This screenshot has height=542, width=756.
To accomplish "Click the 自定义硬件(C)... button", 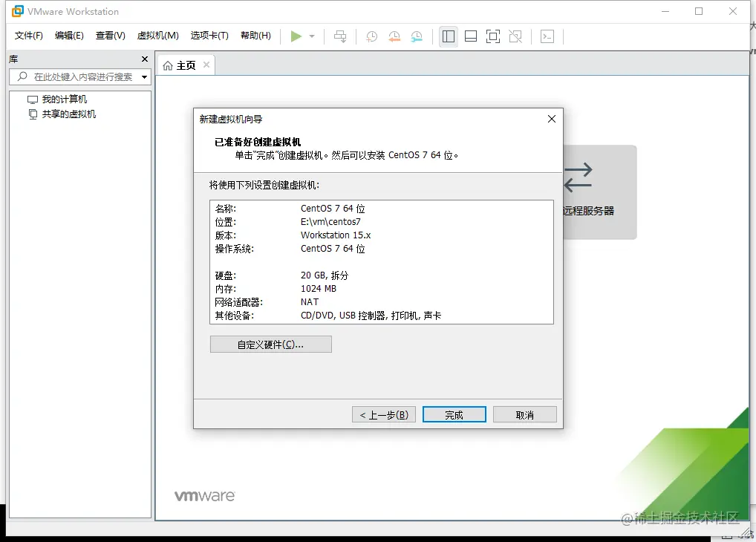I will coord(270,345).
